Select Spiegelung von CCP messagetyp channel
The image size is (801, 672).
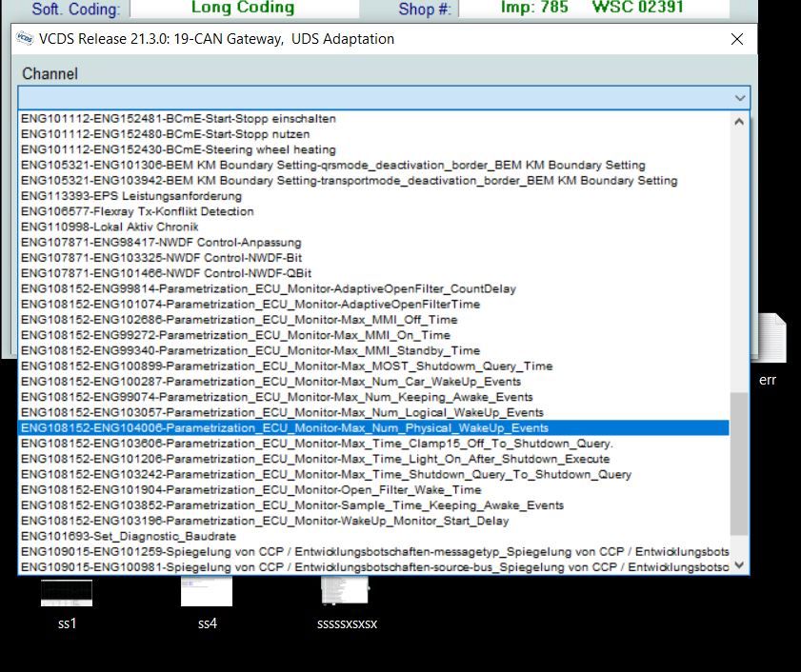tap(373, 552)
